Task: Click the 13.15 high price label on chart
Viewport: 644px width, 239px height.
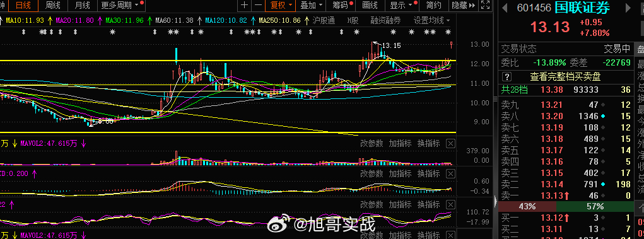Action: 391,45
